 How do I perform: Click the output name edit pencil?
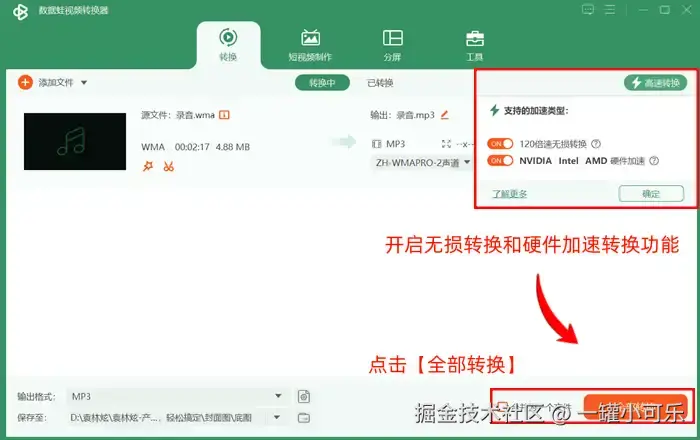pyautogui.click(x=445, y=115)
